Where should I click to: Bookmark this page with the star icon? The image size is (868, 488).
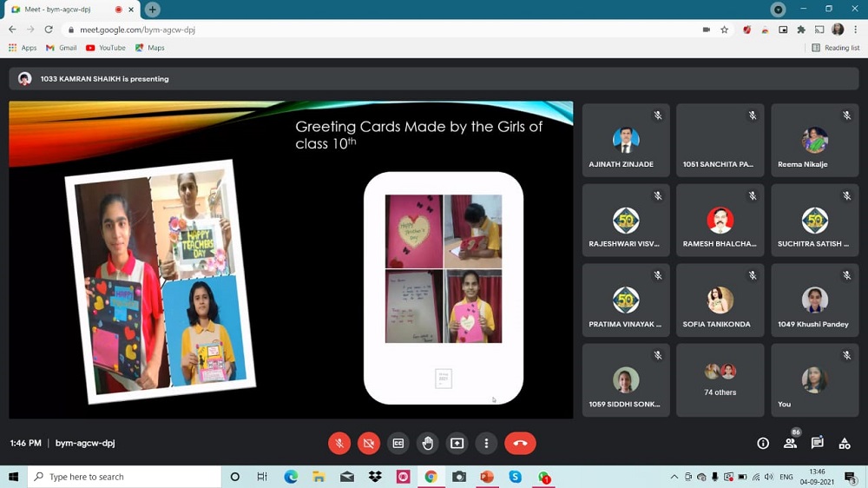tap(724, 30)
